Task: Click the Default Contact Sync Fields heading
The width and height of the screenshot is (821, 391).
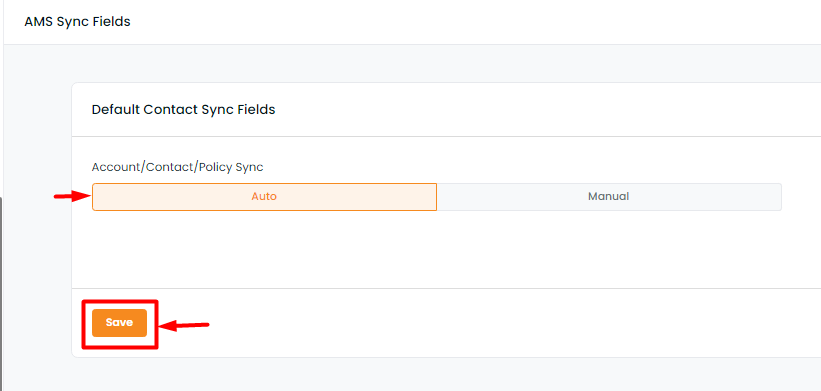Action: point(183,109)
